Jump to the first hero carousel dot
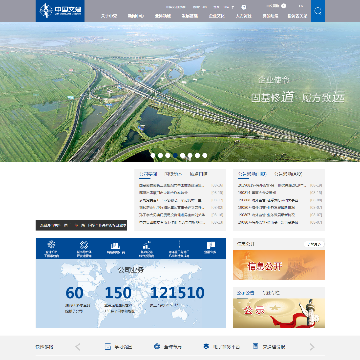 pyautogui.click(x=153, y=155)
